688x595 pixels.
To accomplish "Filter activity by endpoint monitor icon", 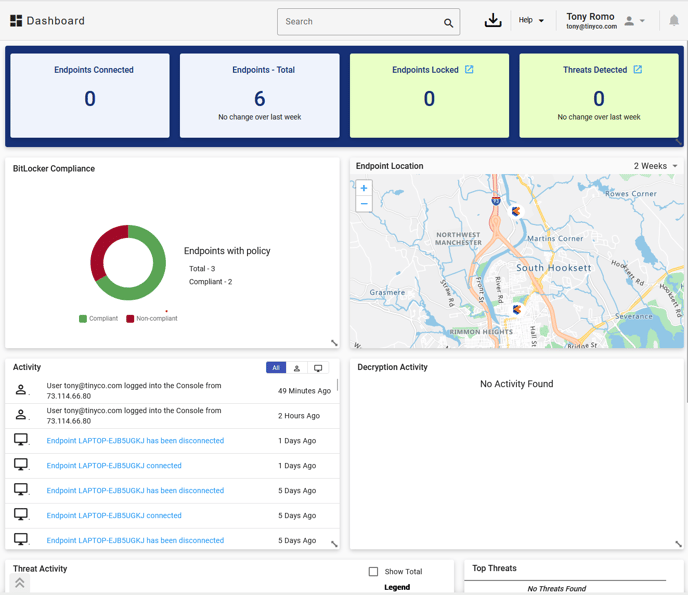I will click(318, 368).
